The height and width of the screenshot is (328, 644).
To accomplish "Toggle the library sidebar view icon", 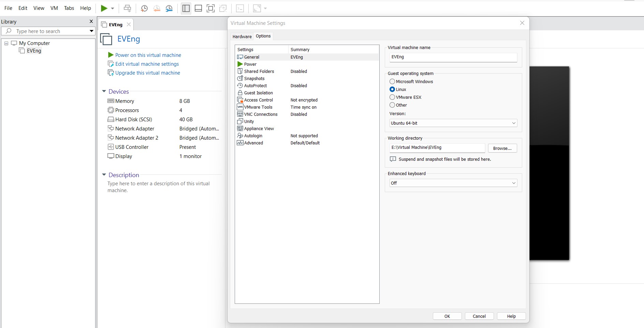I will 186,8.
